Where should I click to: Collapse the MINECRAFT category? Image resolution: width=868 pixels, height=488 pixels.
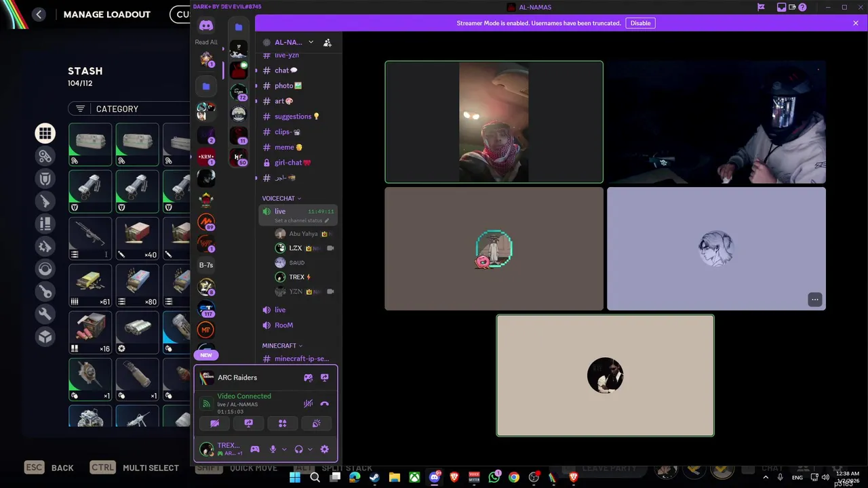click(282, 346)
